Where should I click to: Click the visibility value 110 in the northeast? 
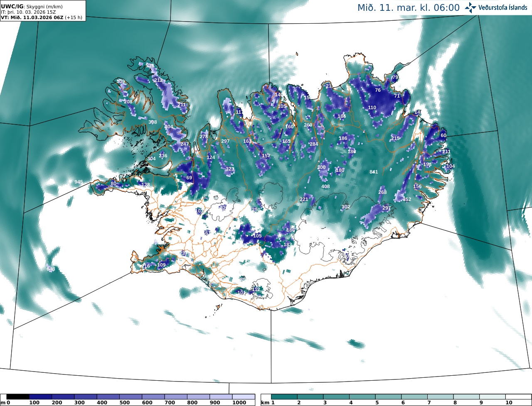pyautogui.click(x=372, y=108)
